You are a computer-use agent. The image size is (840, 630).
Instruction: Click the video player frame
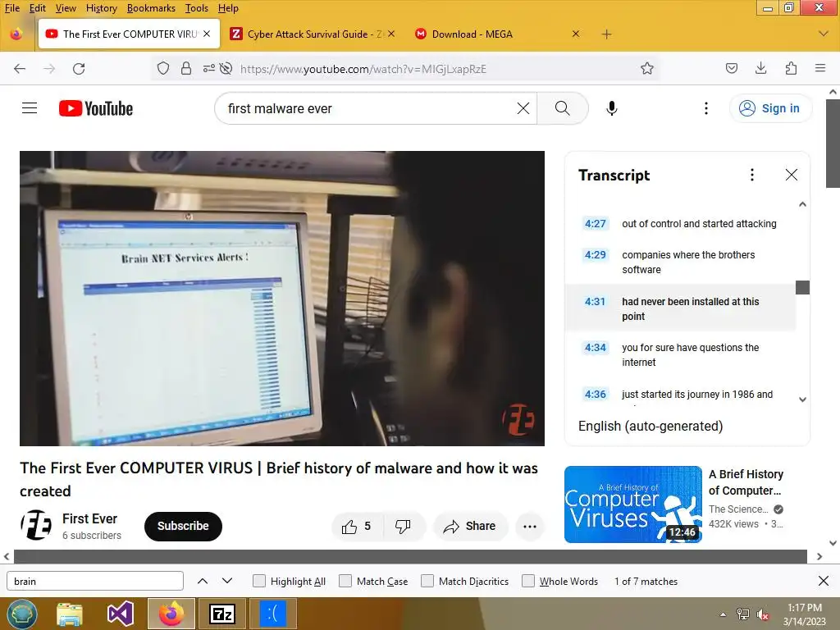pyautogui.click(x=282, y=299)
